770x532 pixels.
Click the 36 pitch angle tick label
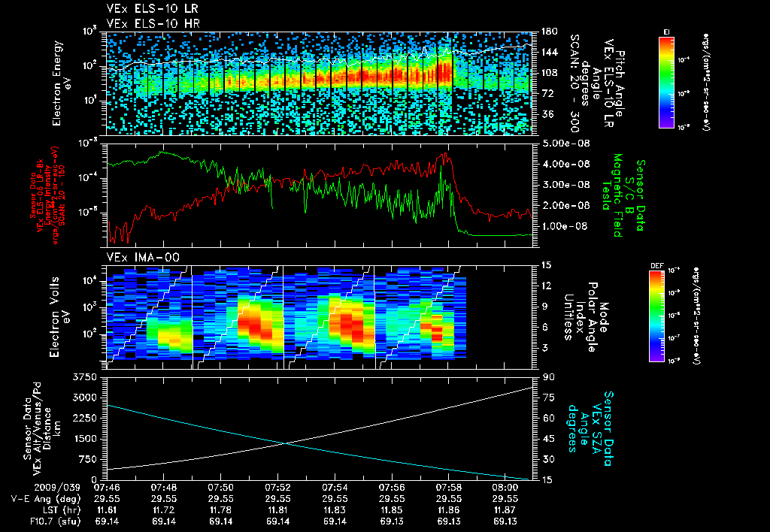click(x=546, y=114)
